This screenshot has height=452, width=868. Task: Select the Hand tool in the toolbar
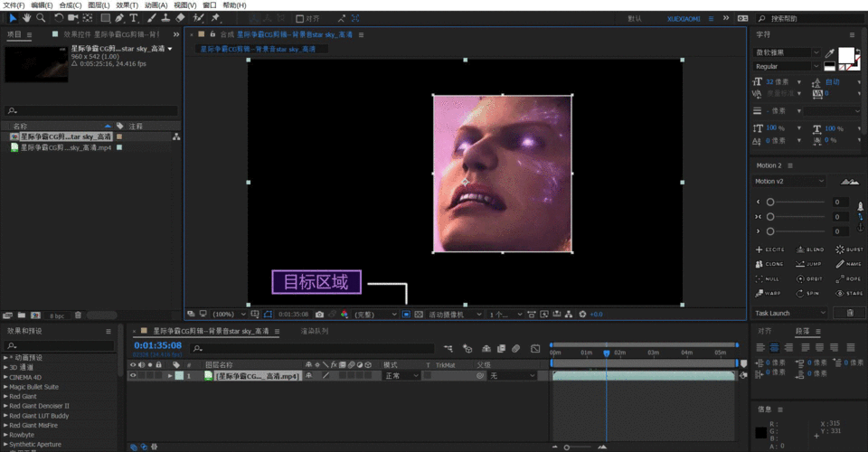click(x=26, y=17)
